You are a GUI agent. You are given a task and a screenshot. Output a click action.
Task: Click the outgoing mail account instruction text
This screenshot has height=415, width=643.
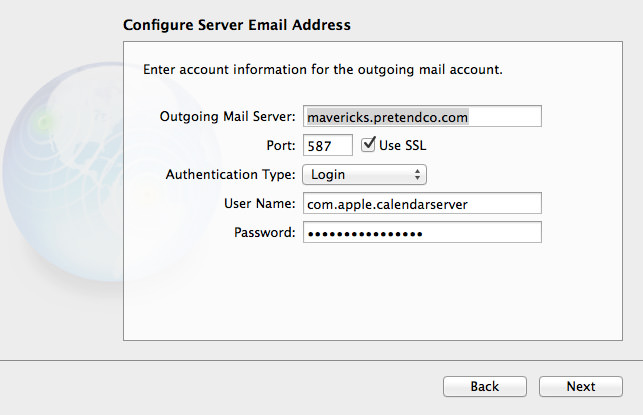pyautogui.click(x=323, y=70)
